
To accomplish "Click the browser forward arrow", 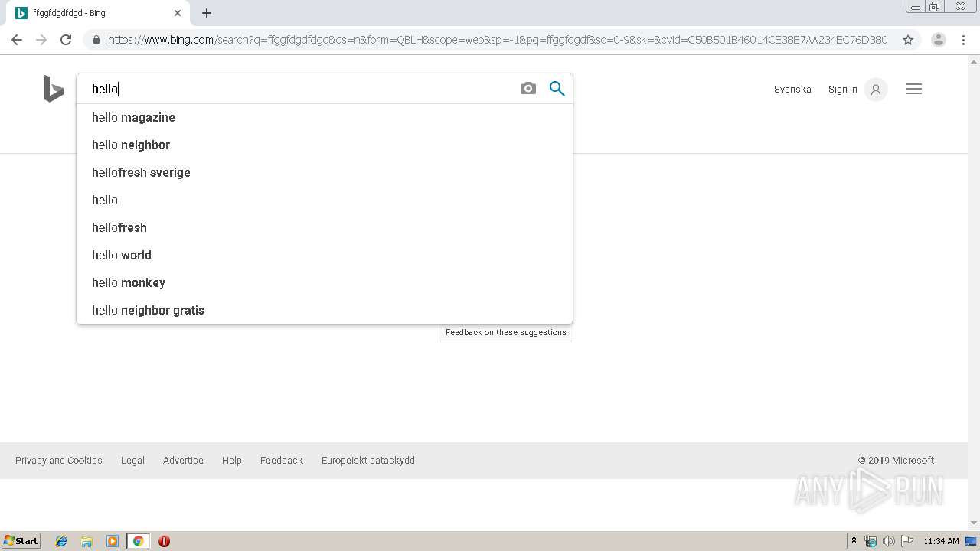I will click(41, 40).
